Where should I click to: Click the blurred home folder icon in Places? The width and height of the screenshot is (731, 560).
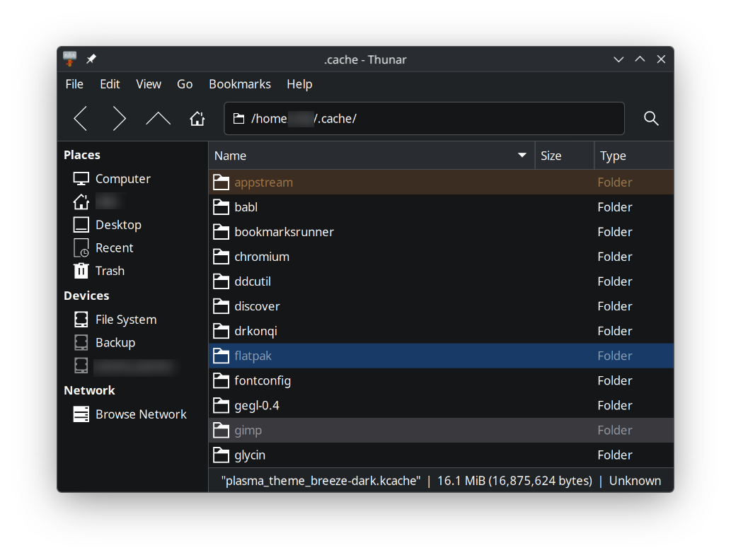point(81,202)
